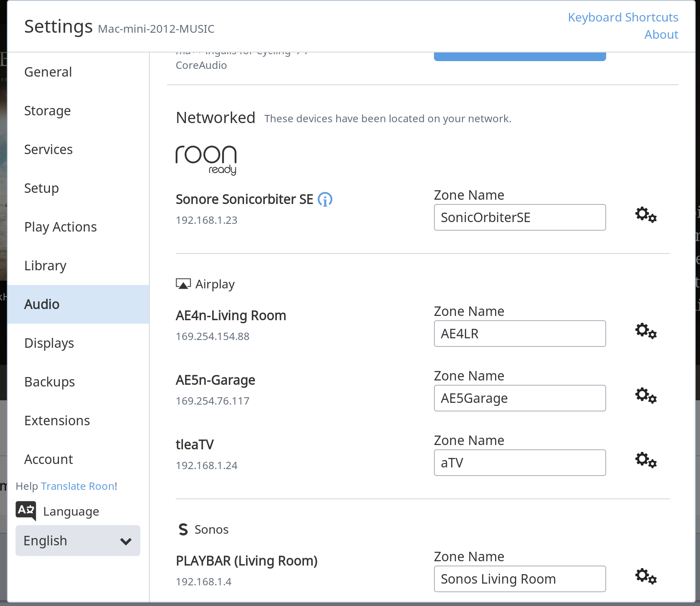The image size is (700, 606).
Task: Open the Keyboard Shortcuts link
Action: point(623,17)
